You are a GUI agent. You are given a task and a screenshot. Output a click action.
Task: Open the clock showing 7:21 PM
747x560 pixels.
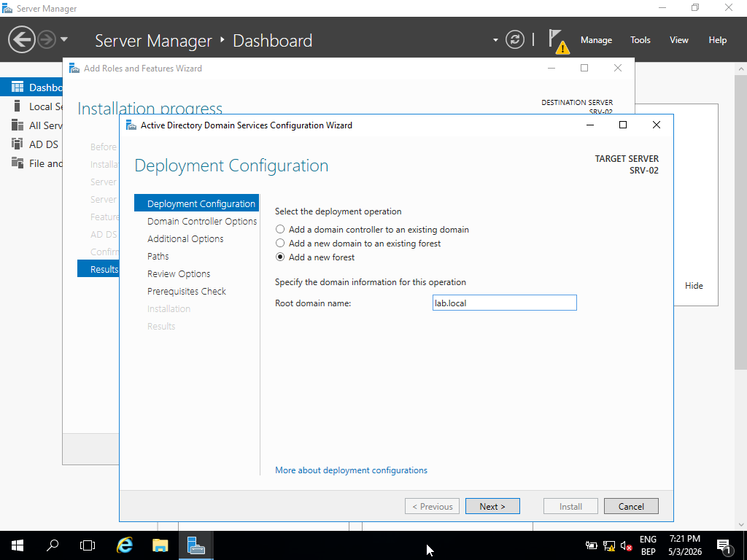(685, 545)
